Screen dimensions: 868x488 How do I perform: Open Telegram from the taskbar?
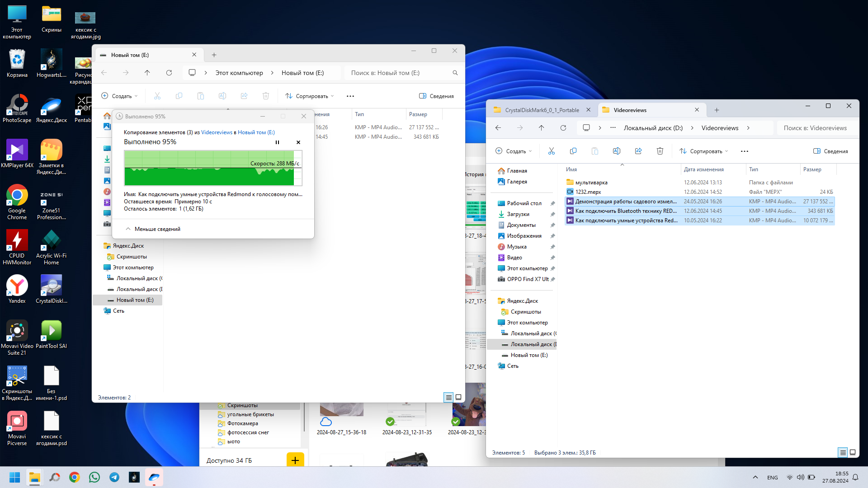[x=114, y=477]
